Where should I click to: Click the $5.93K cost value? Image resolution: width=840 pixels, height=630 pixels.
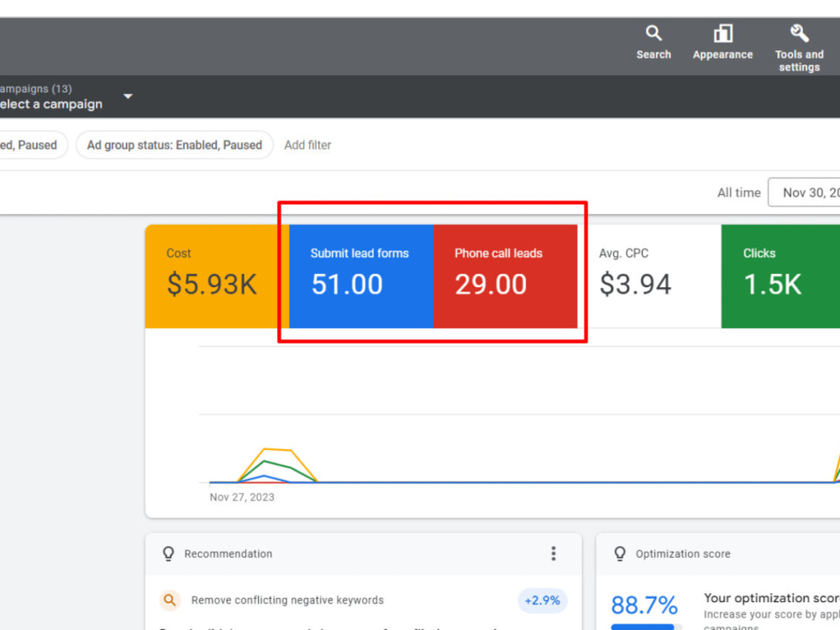click(212, 284)
